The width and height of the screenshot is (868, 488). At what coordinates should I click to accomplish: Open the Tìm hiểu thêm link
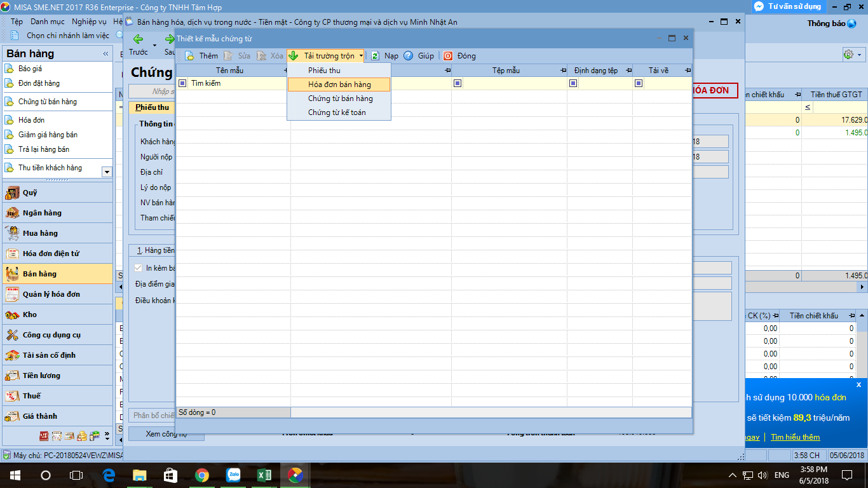[x=795, y=437]
